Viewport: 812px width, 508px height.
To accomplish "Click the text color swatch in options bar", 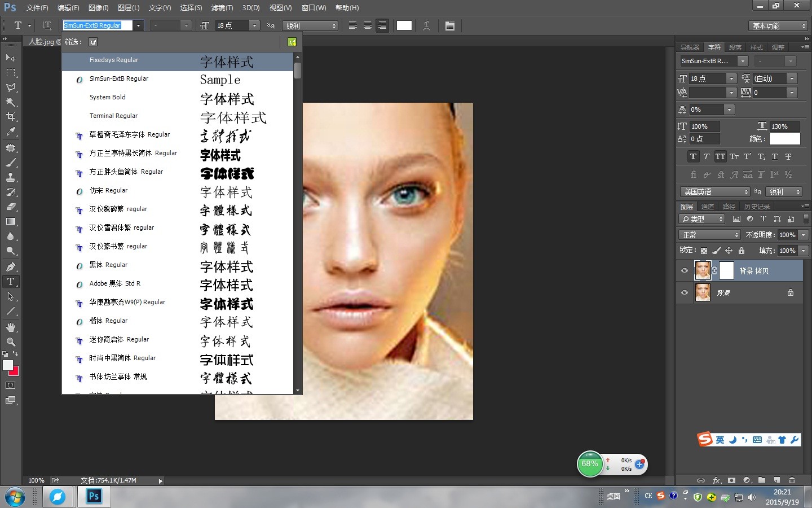I will point(404,26).
